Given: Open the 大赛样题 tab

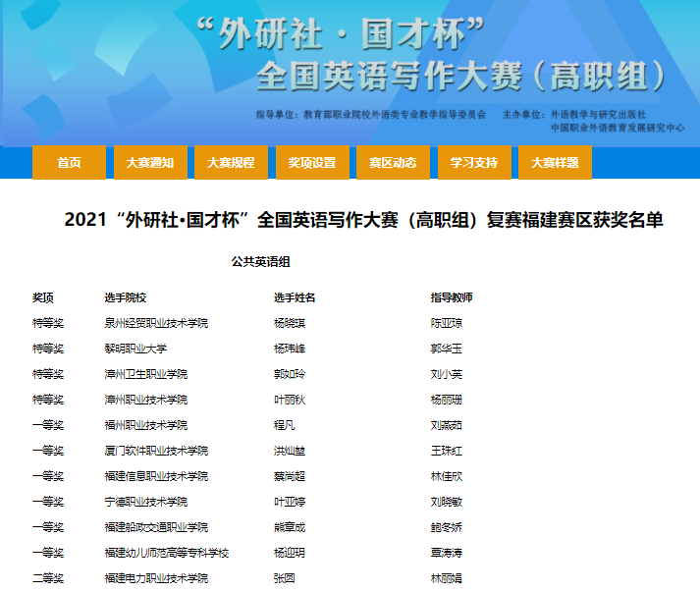Looking at the screenshot, I should click(555, 163).
